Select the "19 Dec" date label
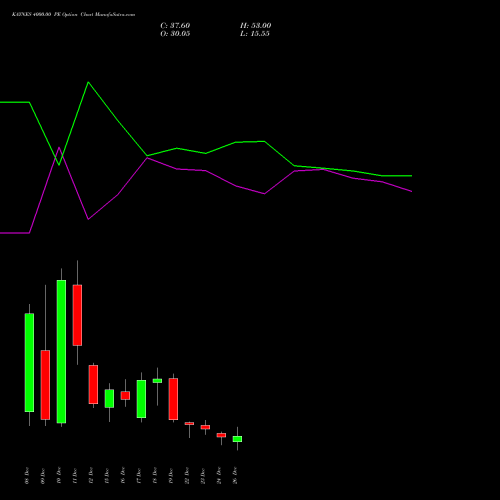500x500 pixels. (171, 476)
